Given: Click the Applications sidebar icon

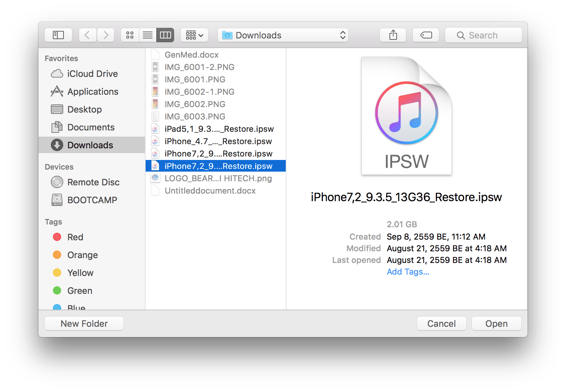Looking at the screenshot, I should pyautogui.click(x=57, y=92).
